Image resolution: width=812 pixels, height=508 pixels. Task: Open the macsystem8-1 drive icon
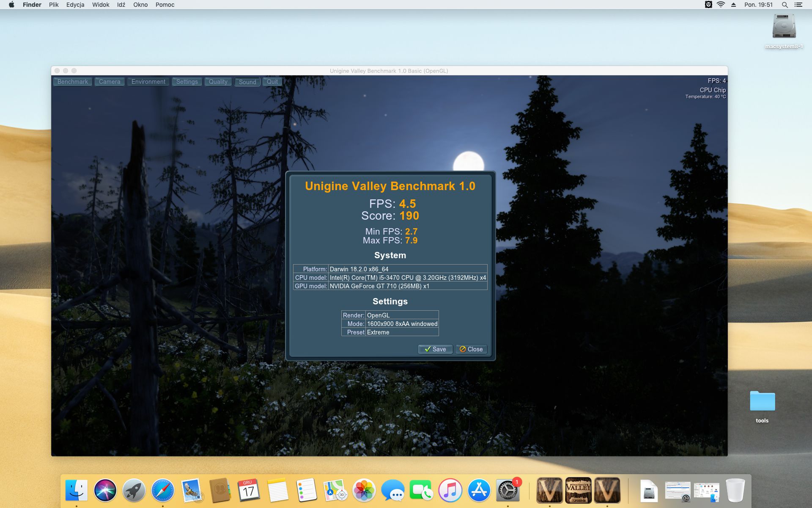[x=784, y=27]
